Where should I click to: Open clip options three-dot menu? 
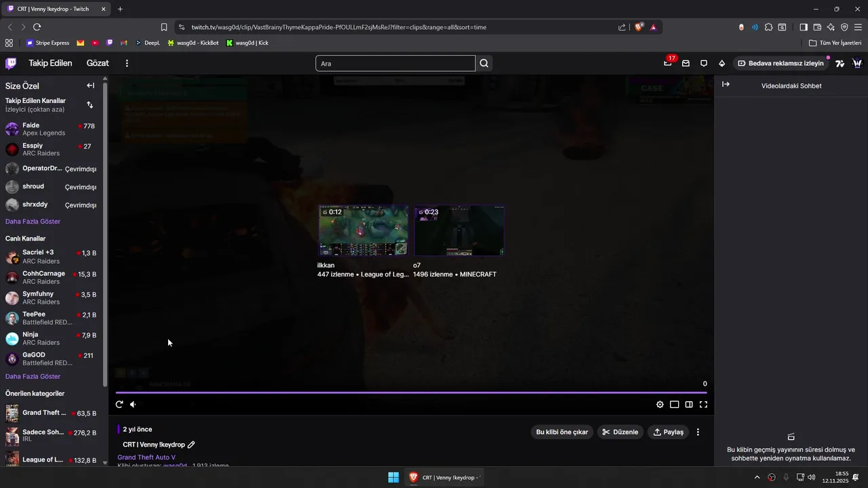[698, 432]
